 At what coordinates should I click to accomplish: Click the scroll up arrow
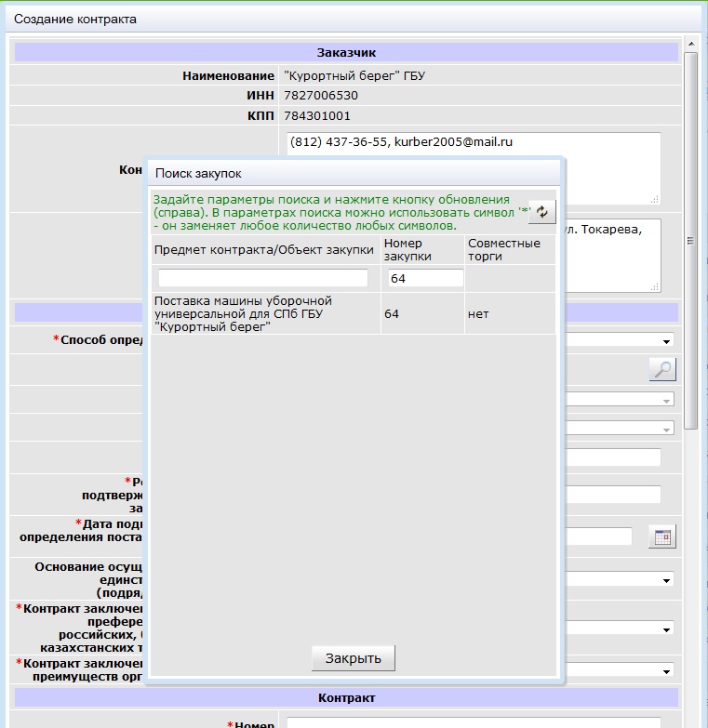(691, 44)
